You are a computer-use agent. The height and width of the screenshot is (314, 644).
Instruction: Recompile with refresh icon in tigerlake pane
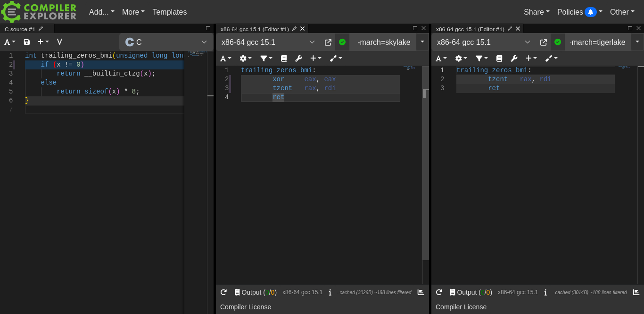tap(439, 292)
